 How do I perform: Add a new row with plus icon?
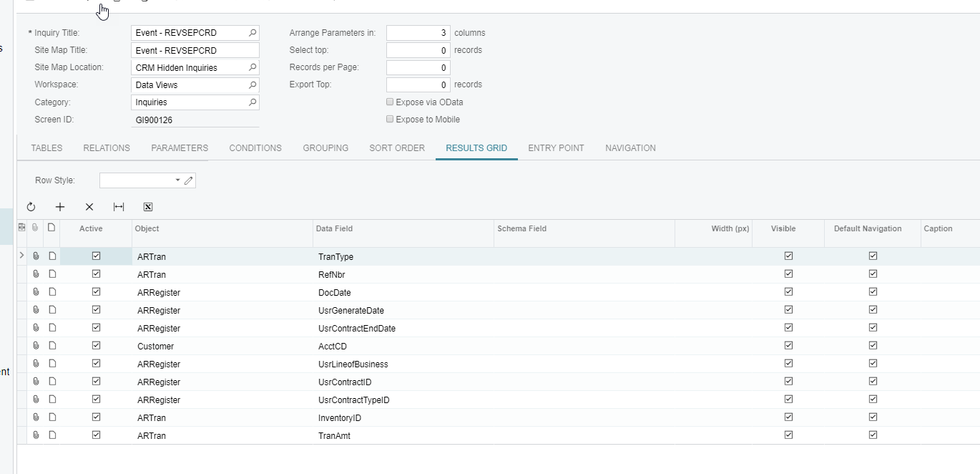click(x=60, y=207)
